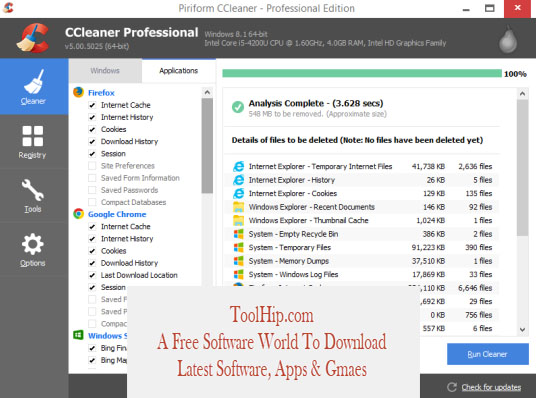
Task: Click folder icon for Thumbnail Cache row
Action: coord(238,221)
